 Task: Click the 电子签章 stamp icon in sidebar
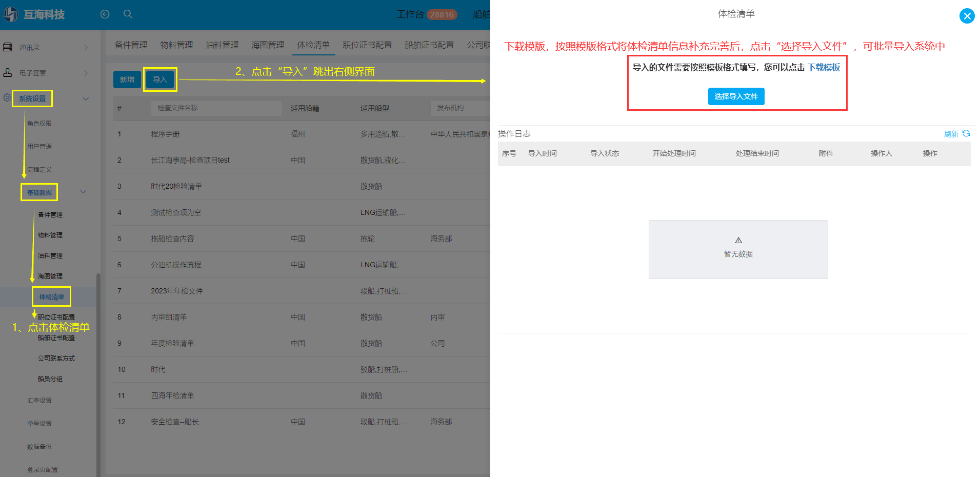pyautogui.click(x=8, y=73)
